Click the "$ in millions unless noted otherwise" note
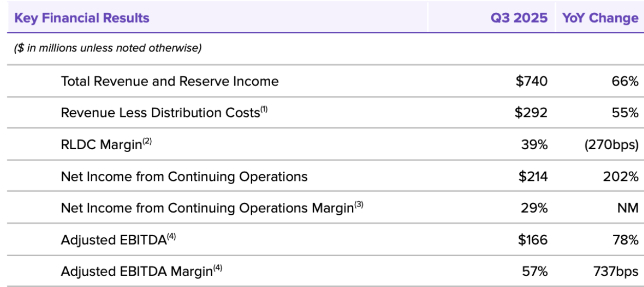Image resolution: width=644 pixels, height=287 pixels. point(108,48)
